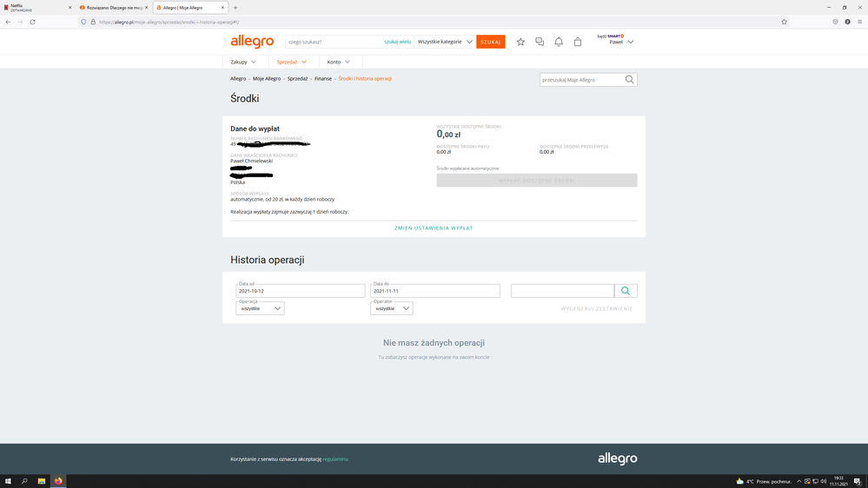
Task: Open the shopping cart icon
Action: point(578,42)
